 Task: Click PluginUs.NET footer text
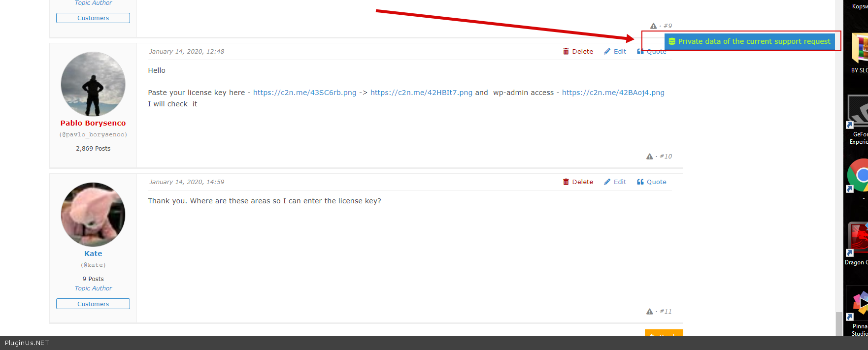27,343
